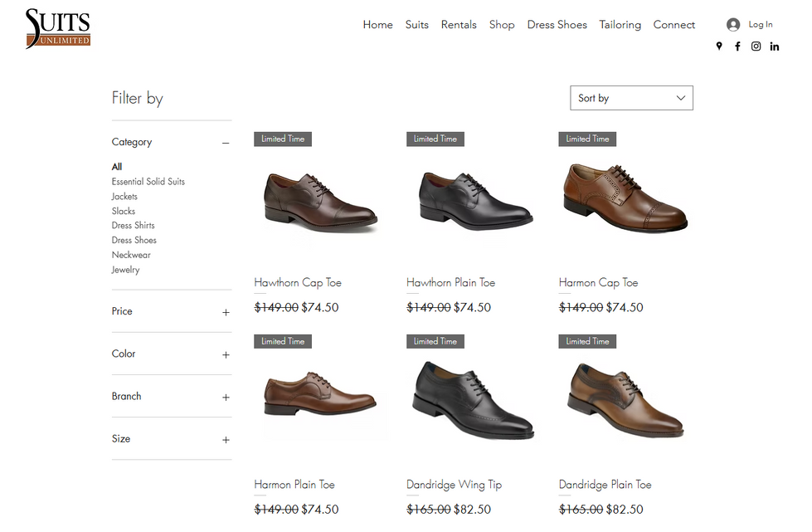Click the Harmon Cap Toe product title
812x532 pixels.
click(598, 283)
